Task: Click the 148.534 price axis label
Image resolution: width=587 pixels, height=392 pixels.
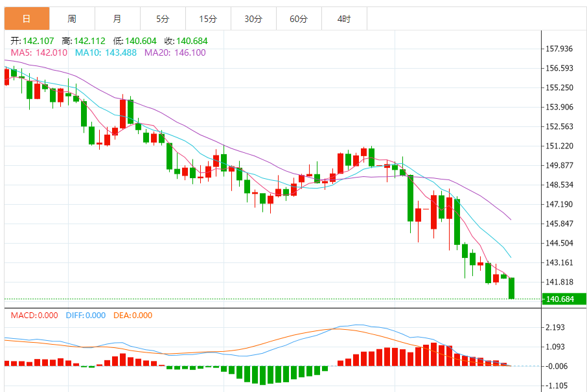Action: [559, 185]
